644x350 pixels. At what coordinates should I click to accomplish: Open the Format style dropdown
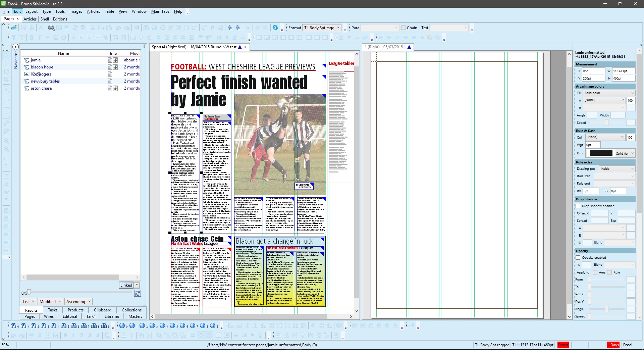322,28
